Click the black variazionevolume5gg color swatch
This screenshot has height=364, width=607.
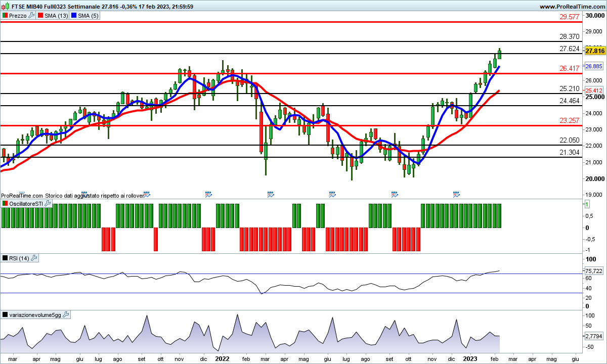(5, 314)
